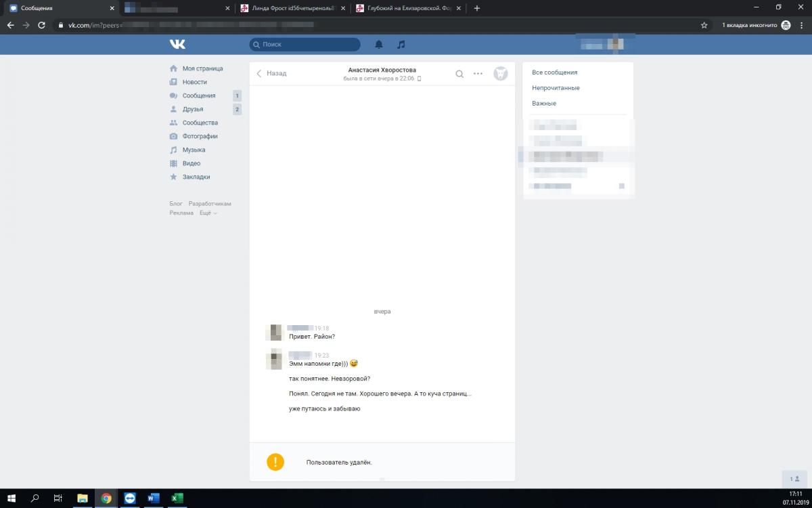Open the notifications bell
The image size is (812, 508).
[x=379, y=45]
